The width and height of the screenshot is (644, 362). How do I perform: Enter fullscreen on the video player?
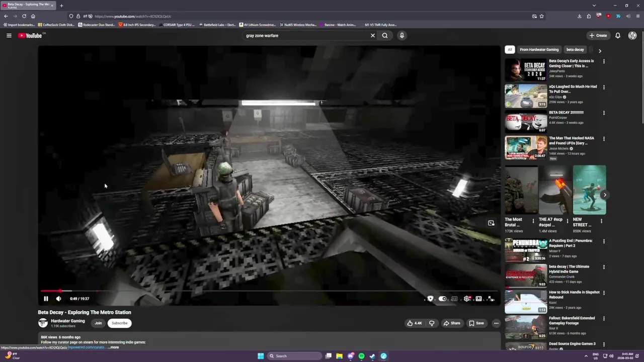491,299
